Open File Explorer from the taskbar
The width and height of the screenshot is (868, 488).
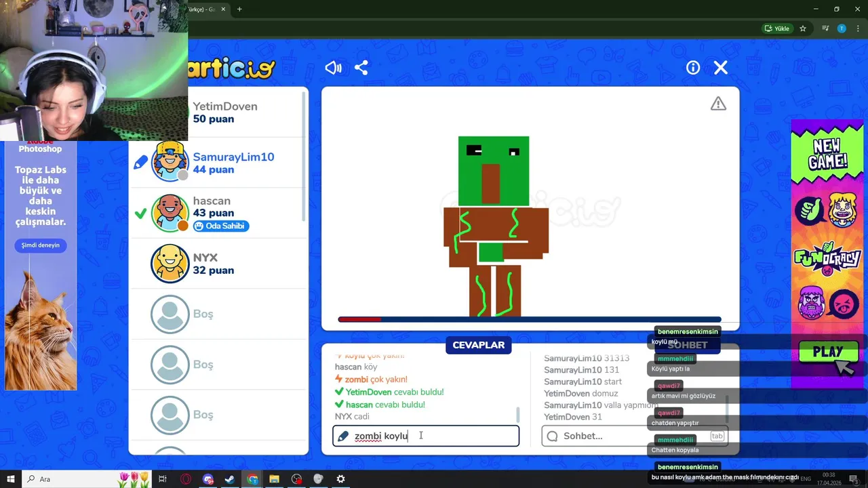pos(274,479)
